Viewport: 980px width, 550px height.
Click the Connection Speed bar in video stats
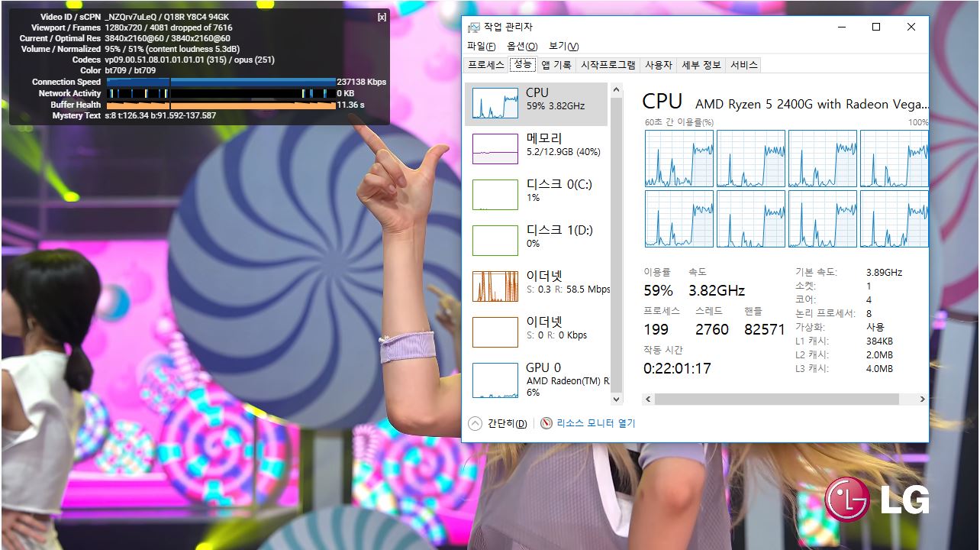click(221, 82)
